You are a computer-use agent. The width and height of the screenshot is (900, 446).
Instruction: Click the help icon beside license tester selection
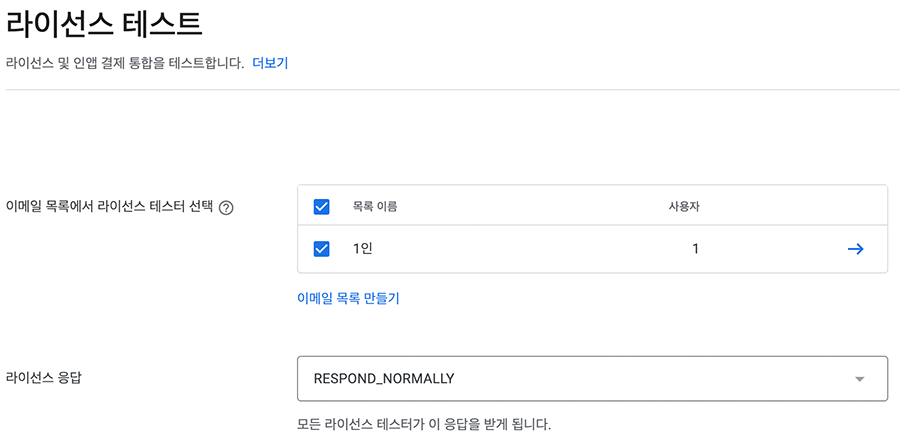pos(226,208)
